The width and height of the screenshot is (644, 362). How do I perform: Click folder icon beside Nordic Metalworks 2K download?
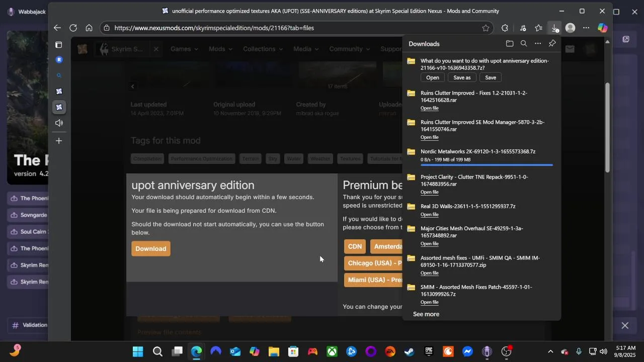tap(411, 152)
